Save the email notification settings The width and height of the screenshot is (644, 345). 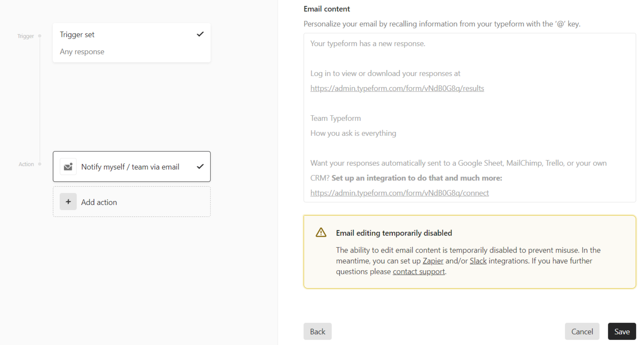click(622, 331)
